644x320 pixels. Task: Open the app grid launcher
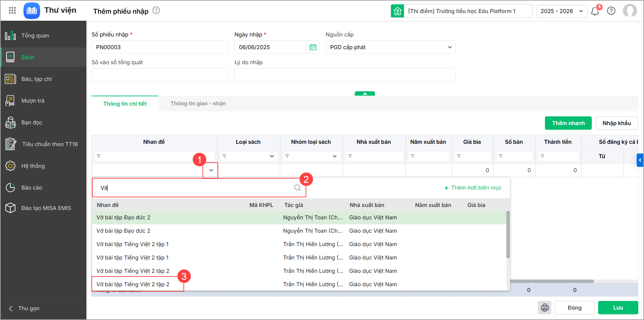coord(12,11)
